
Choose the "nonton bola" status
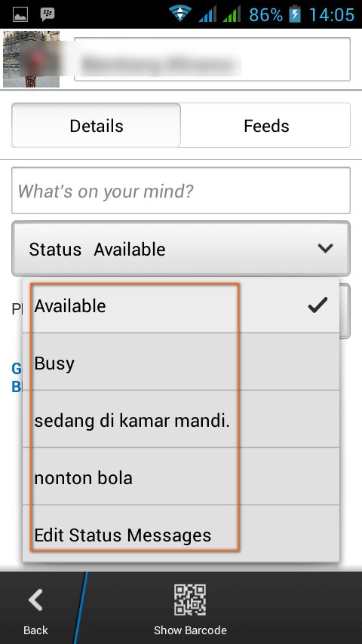coord(181,477)
